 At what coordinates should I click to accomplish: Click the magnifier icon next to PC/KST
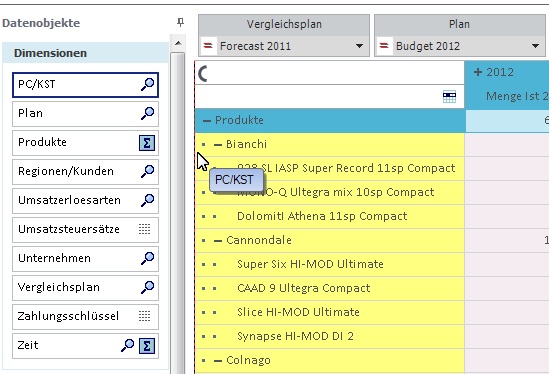point(147,84)
